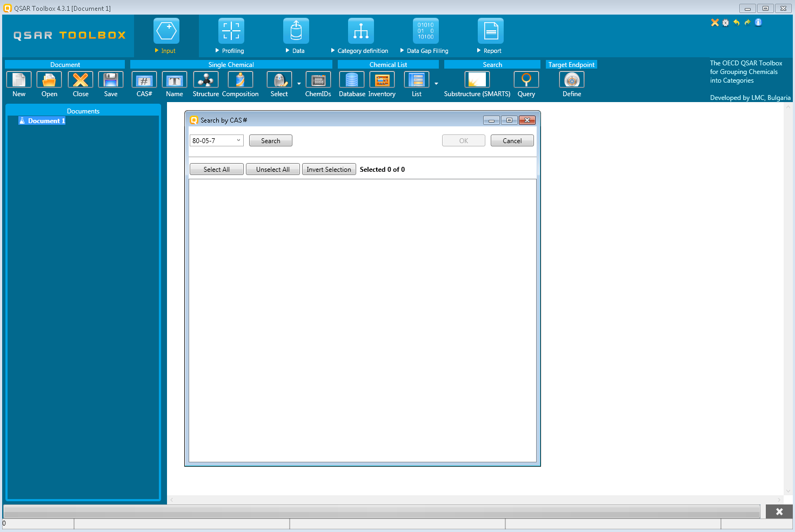
Task: Expand the List dropdown arrow
Action: (x=436, y=84)
